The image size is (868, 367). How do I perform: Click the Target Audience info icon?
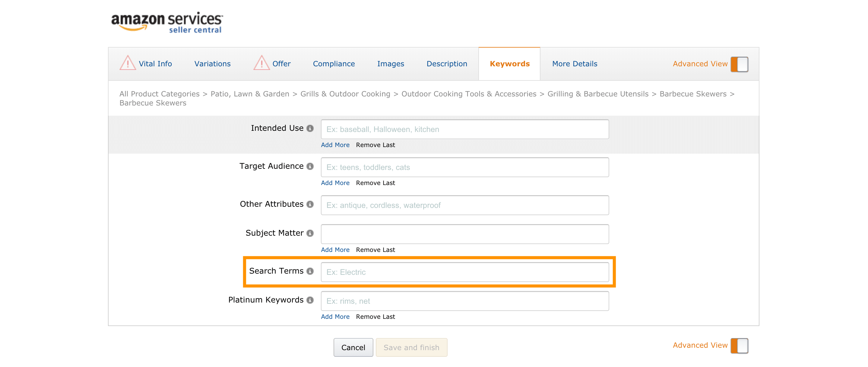(x=310, y=166)
